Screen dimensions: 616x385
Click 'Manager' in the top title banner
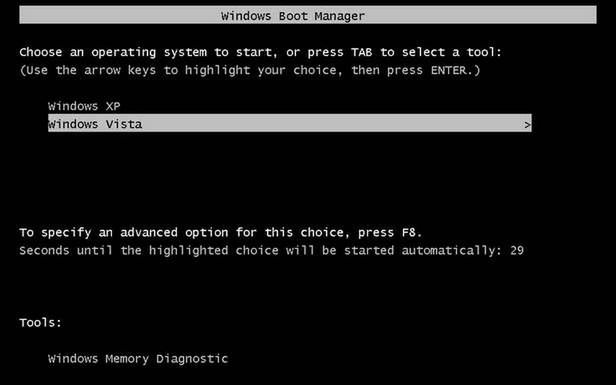340,16
